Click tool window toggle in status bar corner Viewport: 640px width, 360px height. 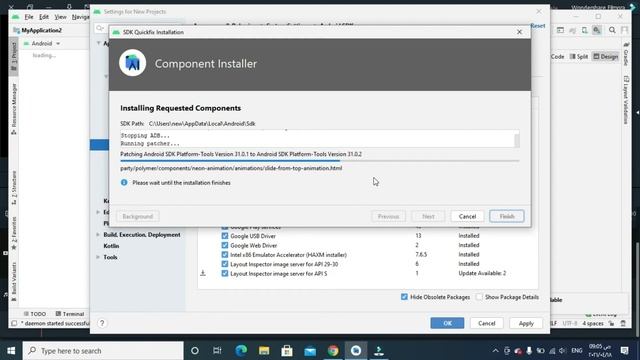point(14,323)
